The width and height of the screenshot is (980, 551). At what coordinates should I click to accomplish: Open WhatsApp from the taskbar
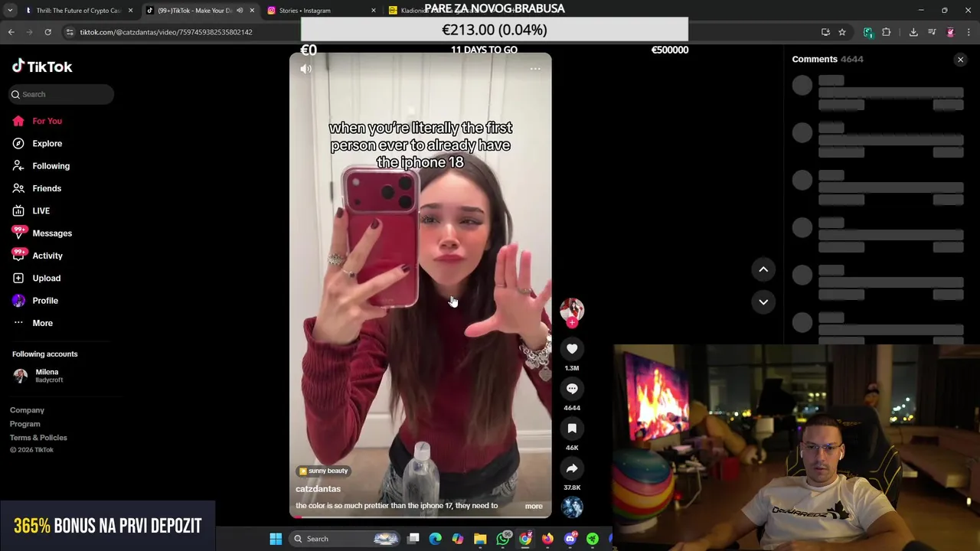click(503, 539)
